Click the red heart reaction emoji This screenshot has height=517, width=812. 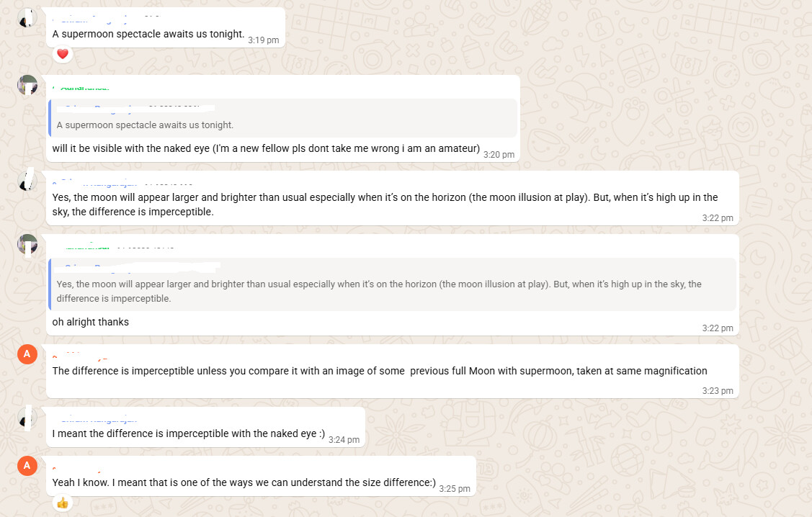tap(62, 54)
